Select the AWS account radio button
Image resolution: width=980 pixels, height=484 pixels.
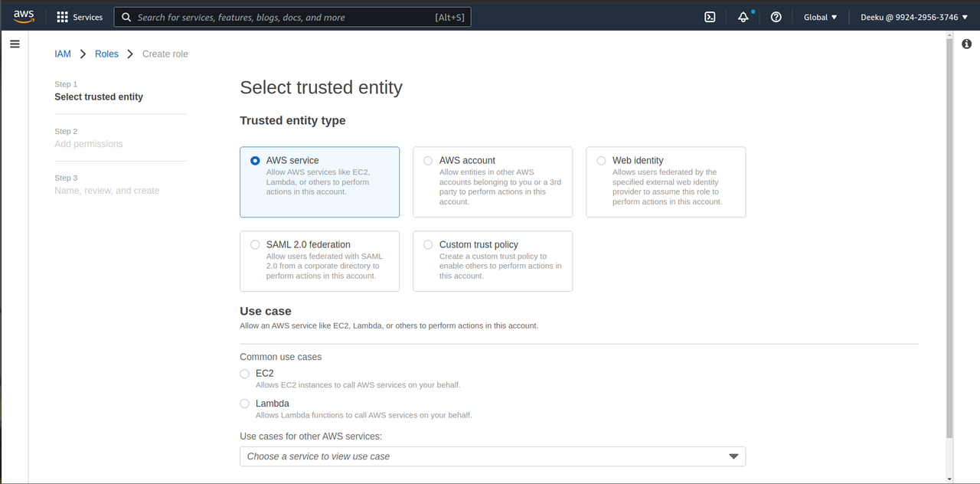point(428,161)
